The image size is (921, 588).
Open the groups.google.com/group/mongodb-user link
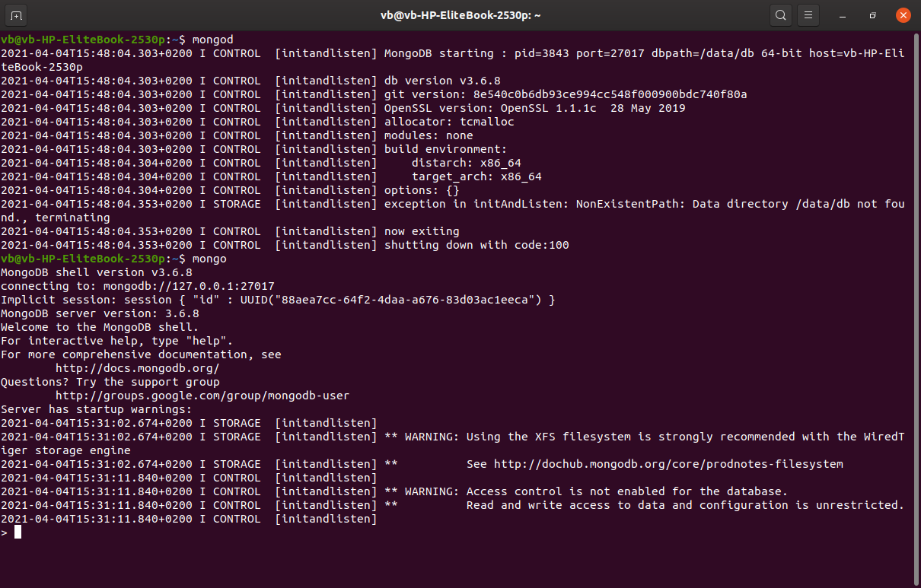[202, 396]
